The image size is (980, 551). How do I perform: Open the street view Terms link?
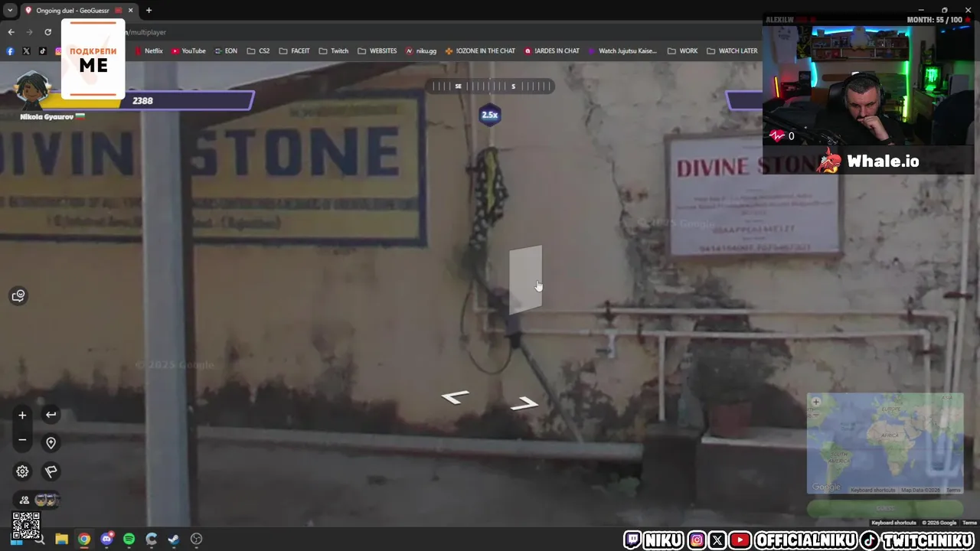969,523
